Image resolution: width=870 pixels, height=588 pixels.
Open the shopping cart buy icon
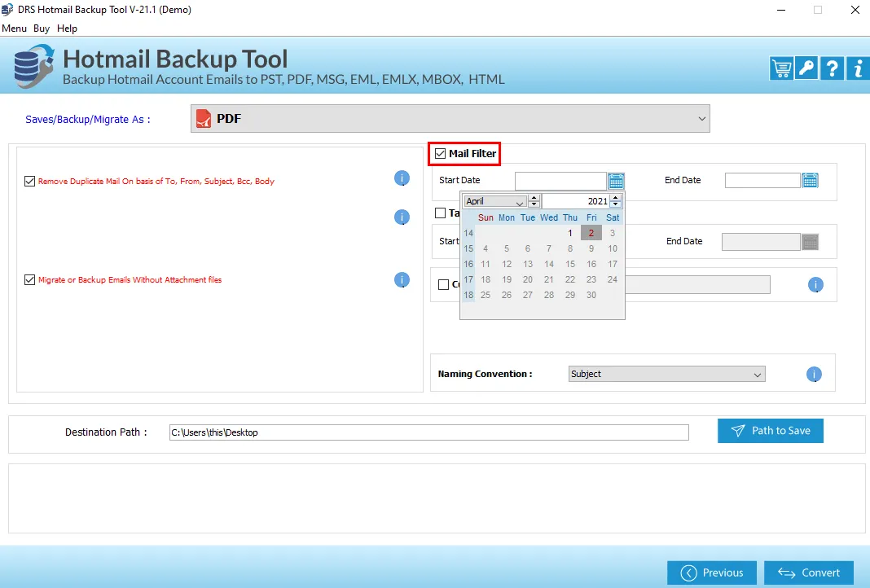(x=781, y=68)
